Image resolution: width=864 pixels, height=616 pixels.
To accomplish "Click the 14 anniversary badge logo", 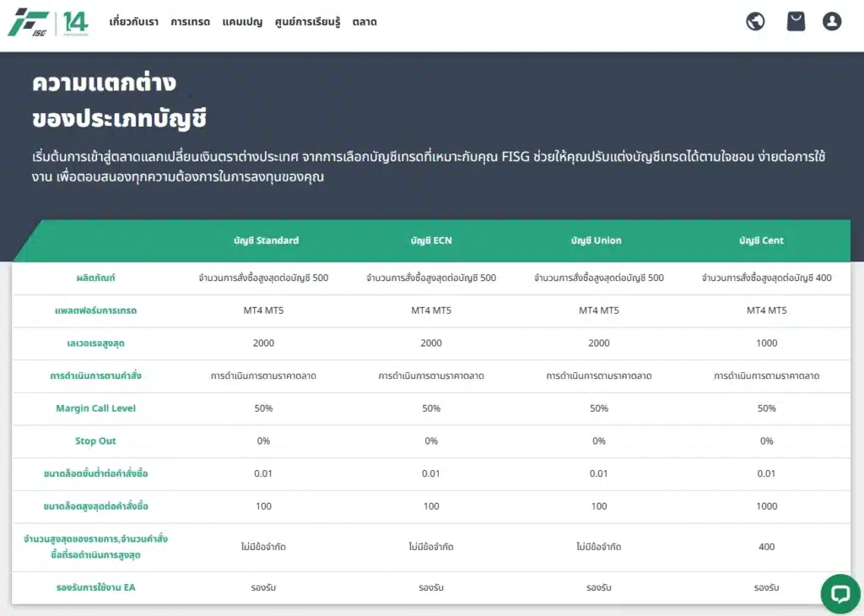I will (x=74, y=22).
